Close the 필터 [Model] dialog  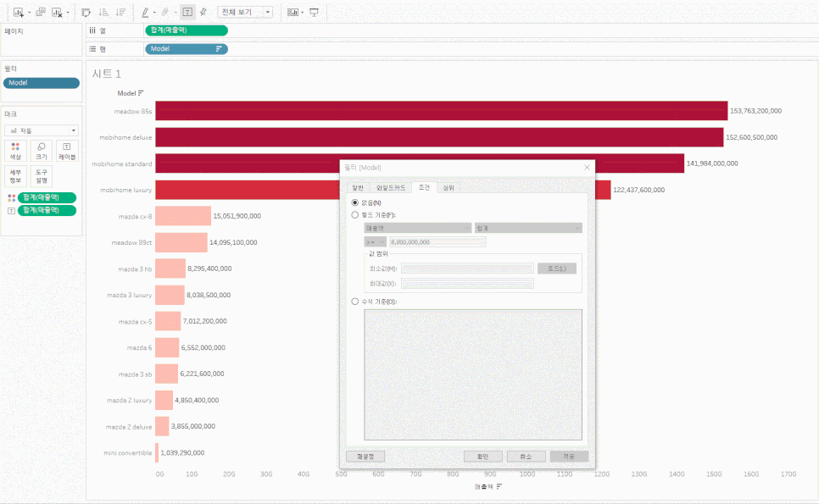(x=587, y=168)
